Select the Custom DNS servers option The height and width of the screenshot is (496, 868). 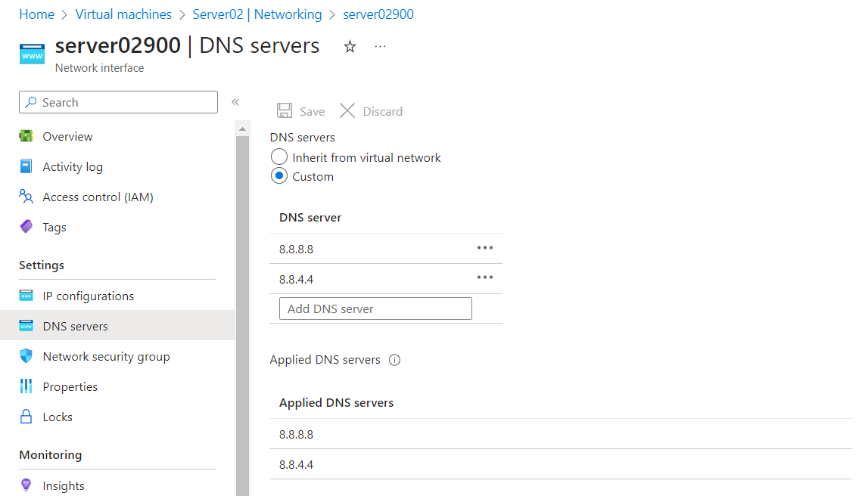pos(278,176)
